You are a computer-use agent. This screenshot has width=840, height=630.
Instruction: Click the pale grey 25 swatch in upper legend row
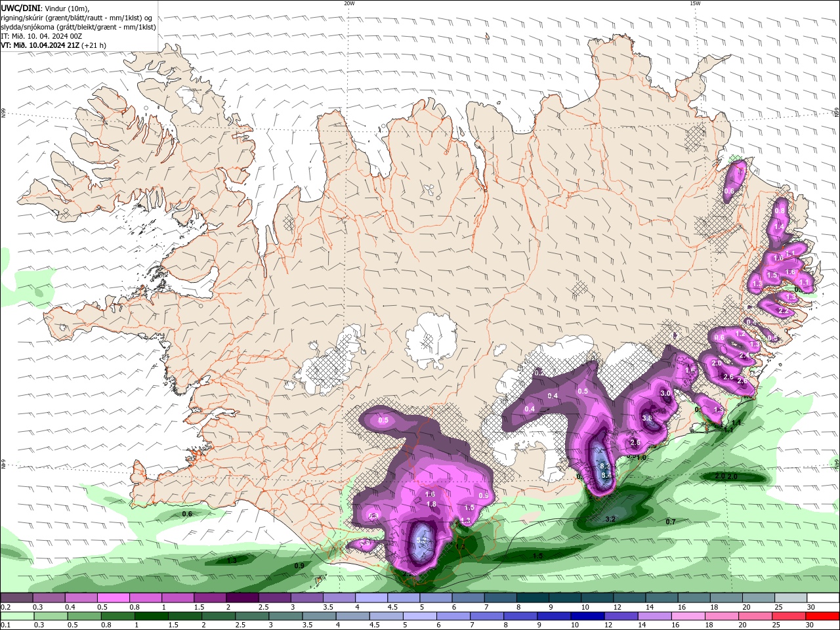791,598
